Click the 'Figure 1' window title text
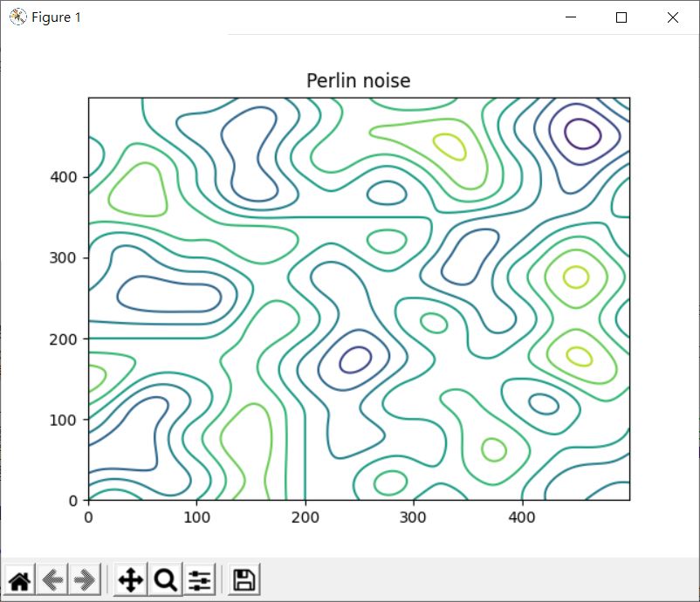 tap(56, 17)
